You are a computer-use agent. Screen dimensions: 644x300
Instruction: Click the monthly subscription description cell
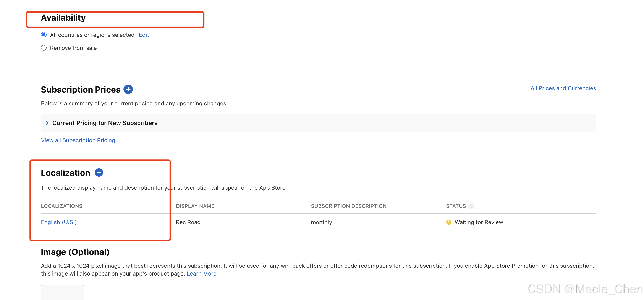click(x=321, y=222)
